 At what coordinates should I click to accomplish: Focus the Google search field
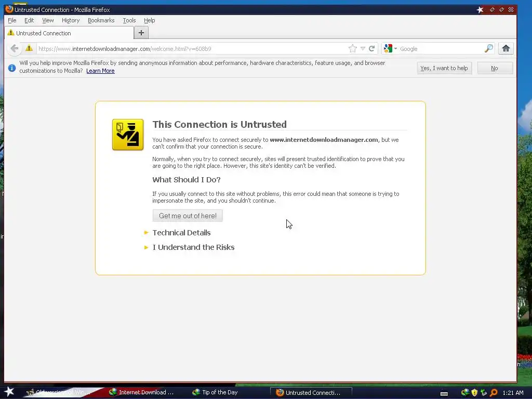(441, 48)
